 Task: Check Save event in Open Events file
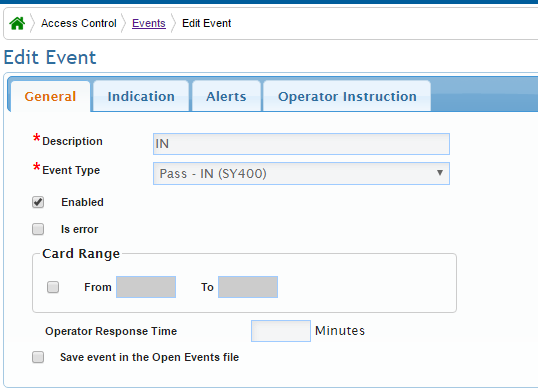(x=38, y=357)
